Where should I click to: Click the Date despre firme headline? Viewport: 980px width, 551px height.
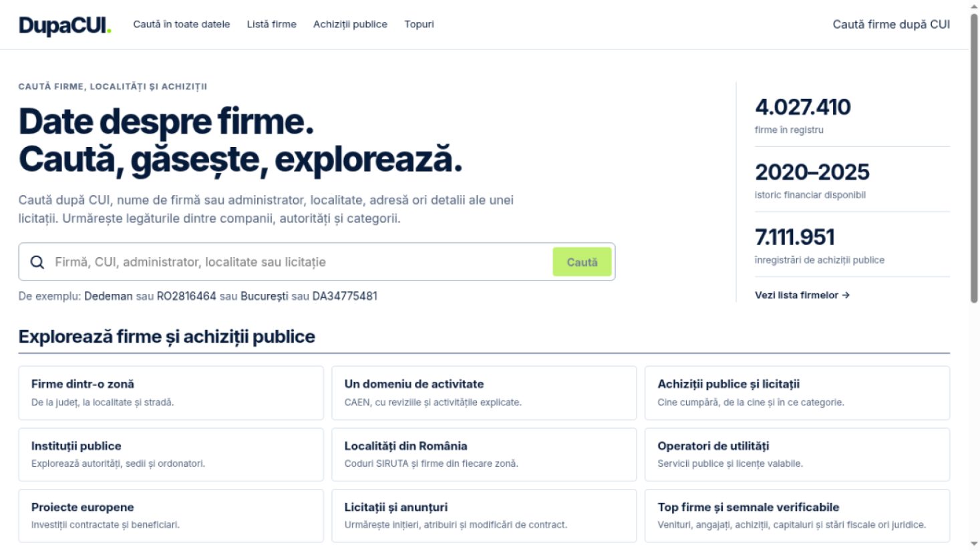[166, 122]
